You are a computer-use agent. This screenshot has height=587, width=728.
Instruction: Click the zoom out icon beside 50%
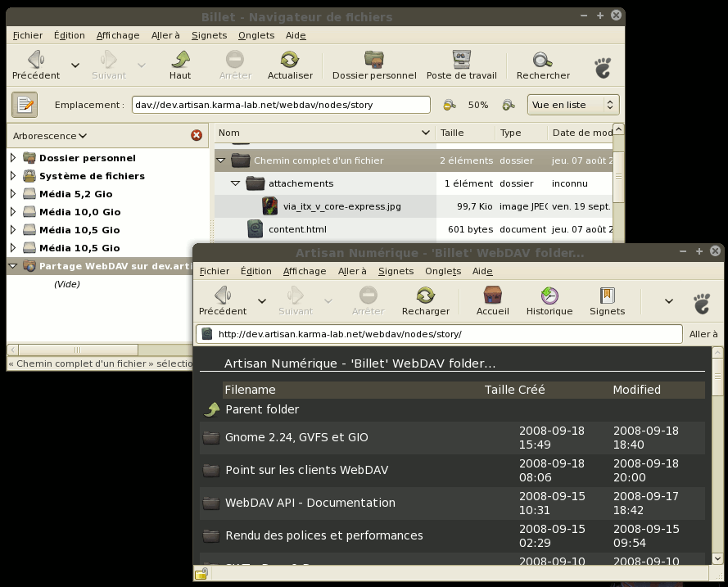point(449,105)
